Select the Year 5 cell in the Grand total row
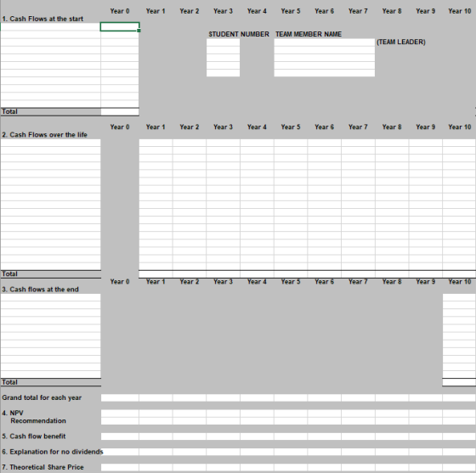Image resolution: width=476 pixels, height=473 pixels. [x=291, y=397]
